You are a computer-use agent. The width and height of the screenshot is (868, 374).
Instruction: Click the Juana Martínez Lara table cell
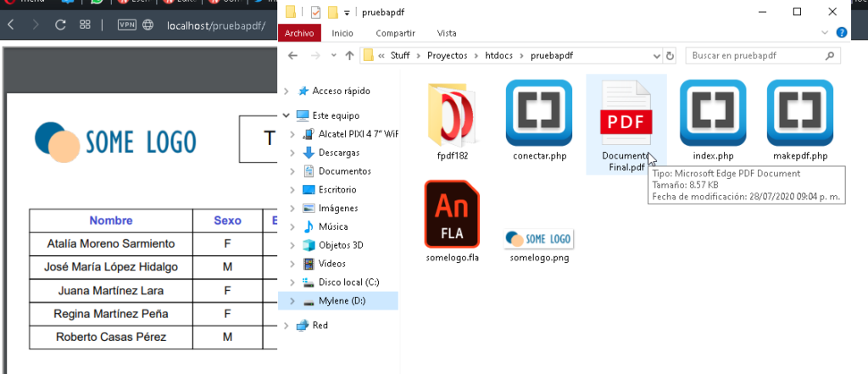click(x=111, y=290)
